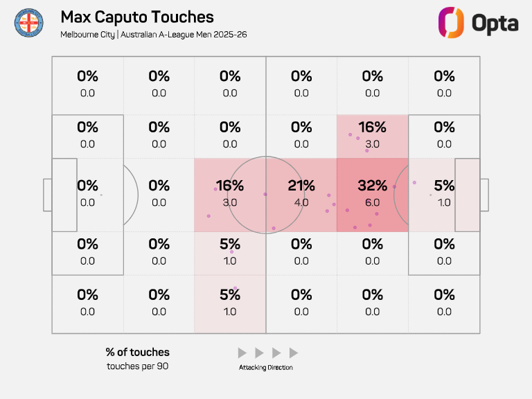532x399 pixels.
Task: Click the "Max Caputo Touches" title
Action: [x=137, y=17]
